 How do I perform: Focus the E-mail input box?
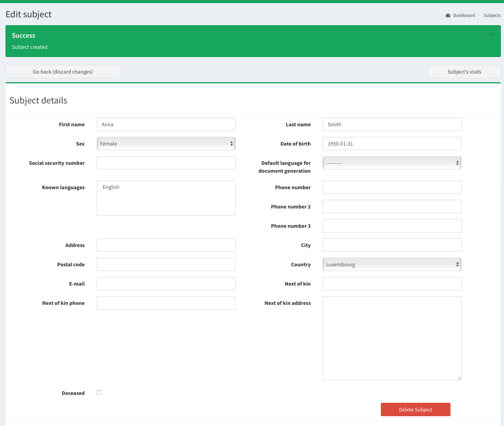166,284
